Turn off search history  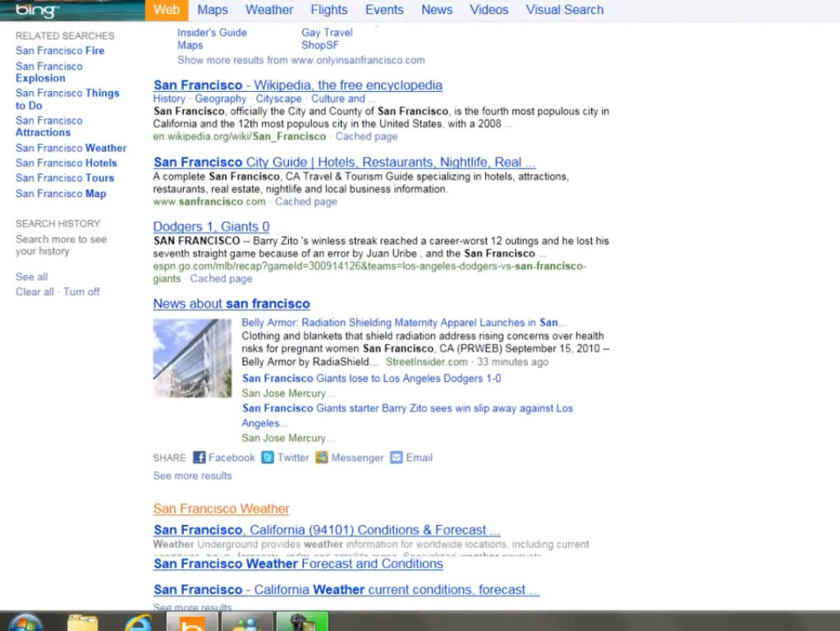(81, 292)
